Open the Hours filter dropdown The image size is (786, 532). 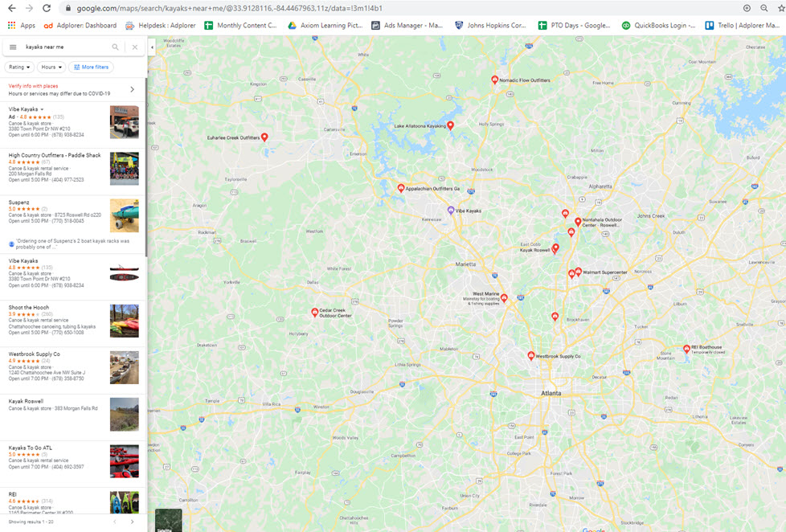(51, 67)
